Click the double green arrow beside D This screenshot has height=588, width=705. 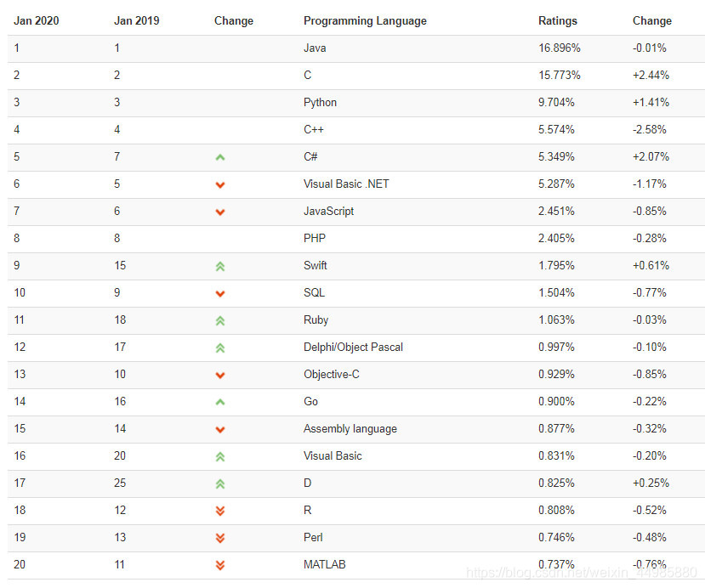point(220,483)
